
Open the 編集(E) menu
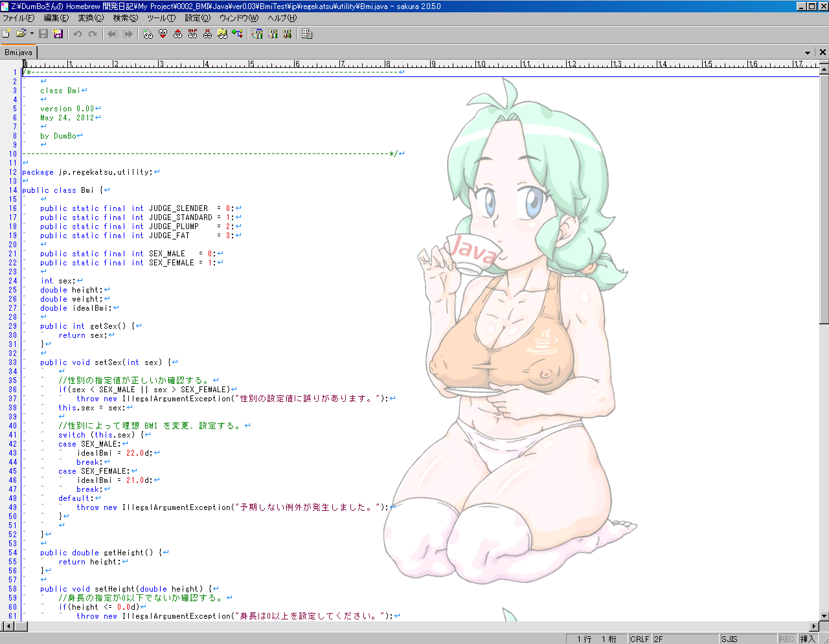pyautogui.click(x=56, y=18)
